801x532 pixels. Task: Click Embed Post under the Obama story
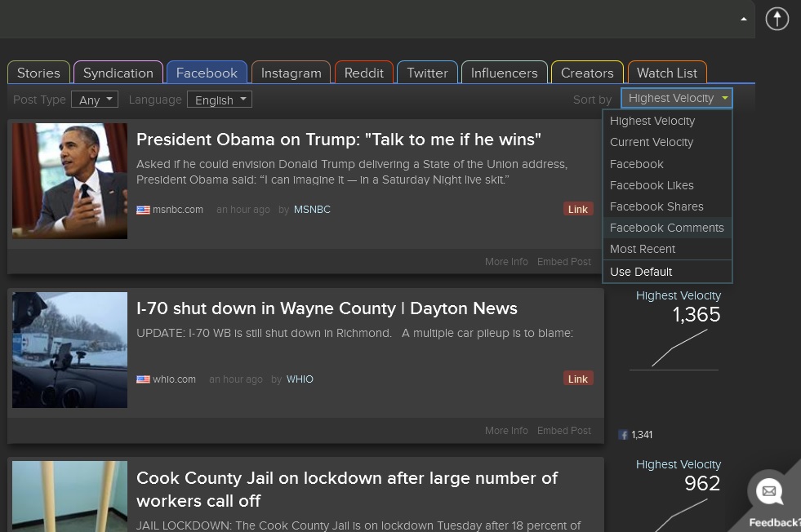tap(563, 261)
